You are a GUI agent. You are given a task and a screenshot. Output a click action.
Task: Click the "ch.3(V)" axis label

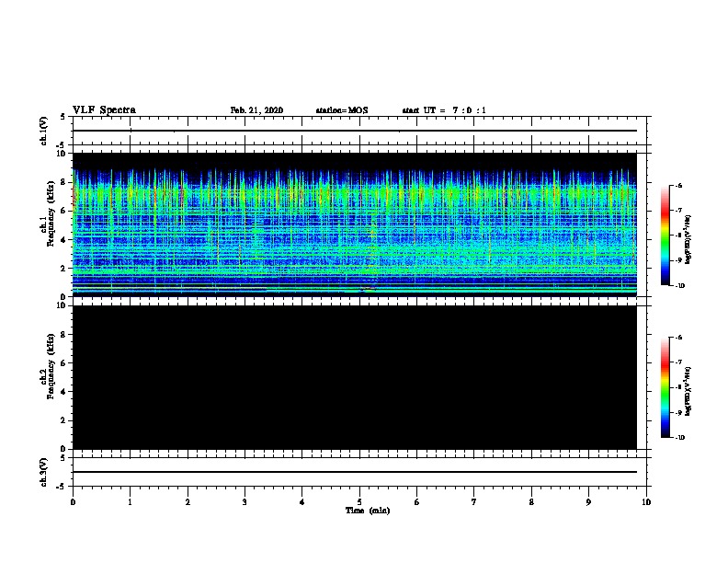44,472
